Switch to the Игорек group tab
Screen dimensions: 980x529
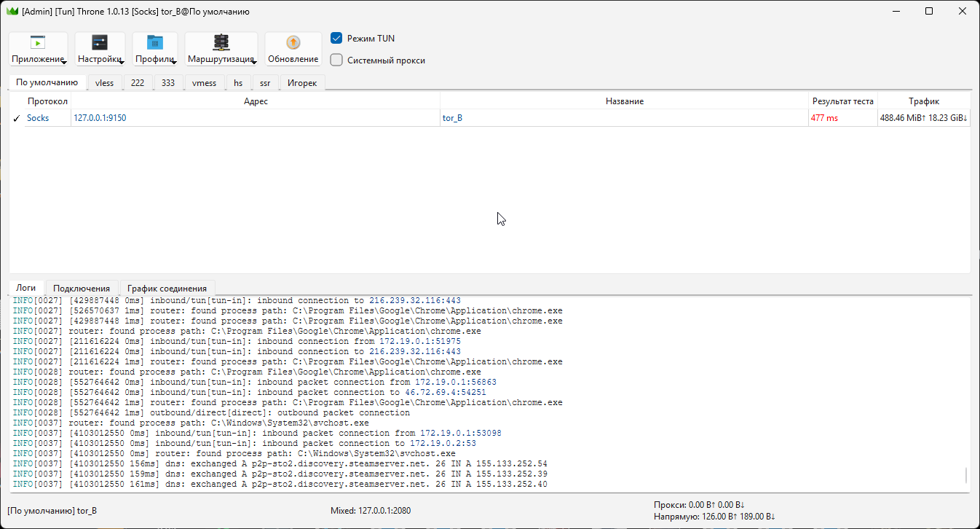(x=302, y=83)
